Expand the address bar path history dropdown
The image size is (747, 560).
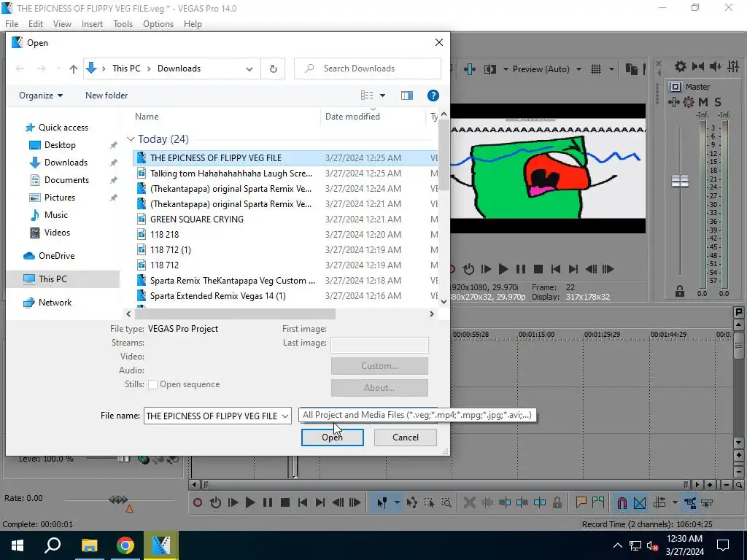click(249, 69)
